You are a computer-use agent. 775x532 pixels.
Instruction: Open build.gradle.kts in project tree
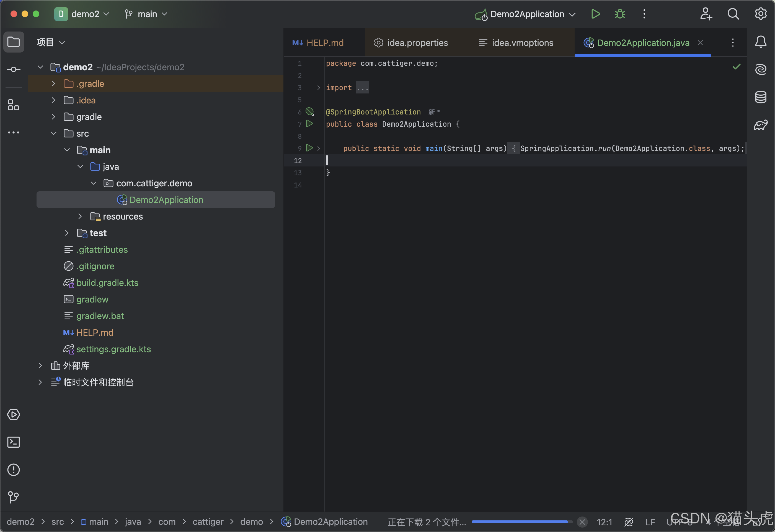107,283
